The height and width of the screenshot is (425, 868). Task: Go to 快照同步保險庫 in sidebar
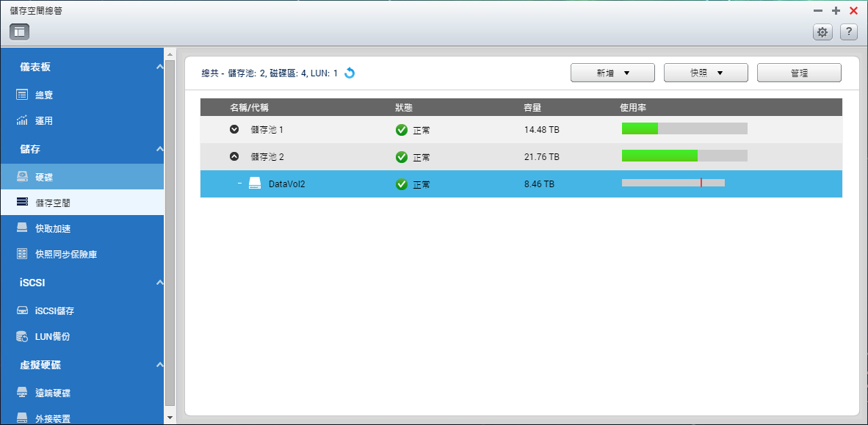click(66, 255)
